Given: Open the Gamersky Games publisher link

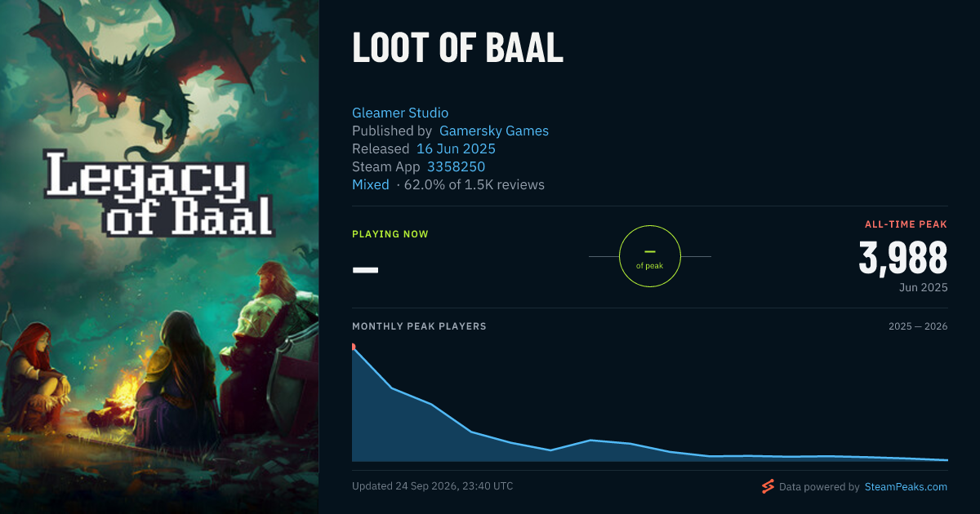Looking at the screenshot, I should (494, 131).
